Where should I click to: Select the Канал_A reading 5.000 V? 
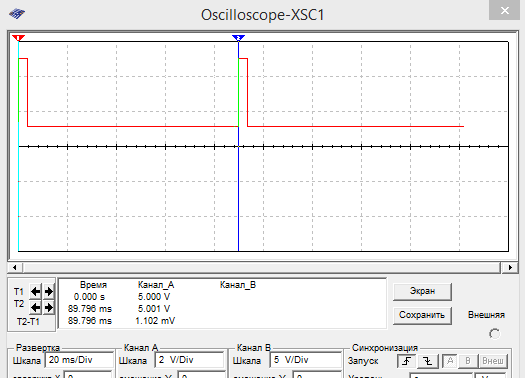(x=154, y=297)
